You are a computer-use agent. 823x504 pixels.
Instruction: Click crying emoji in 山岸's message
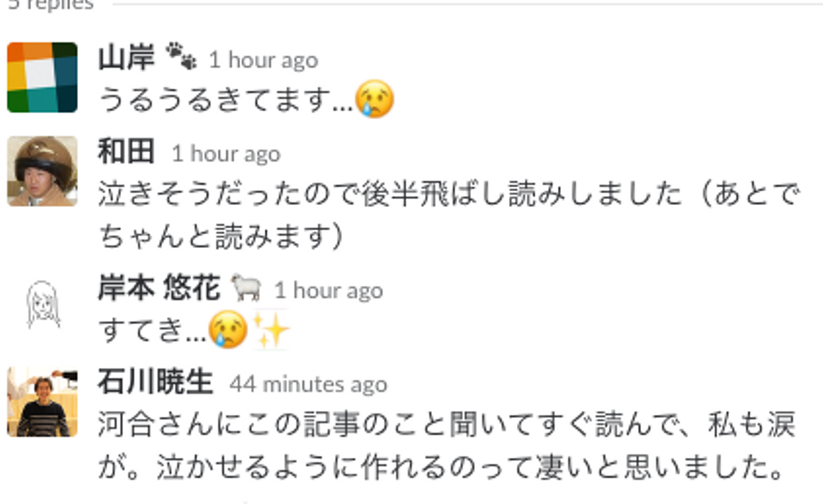click(x=374, y=99)
